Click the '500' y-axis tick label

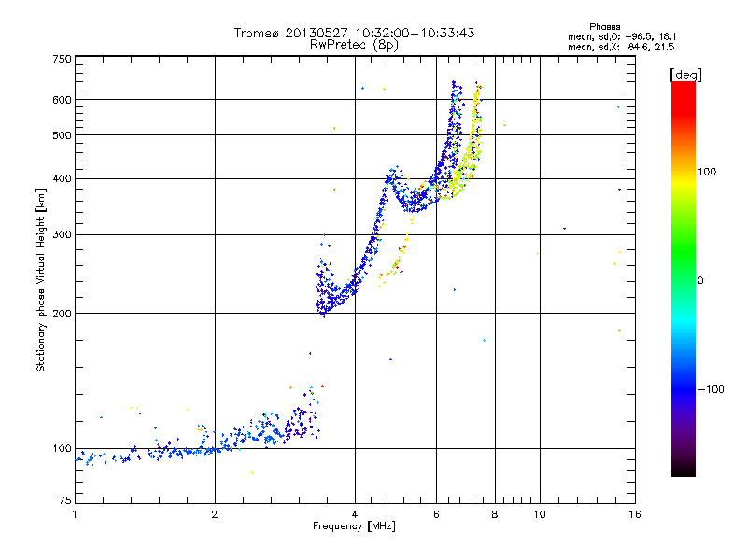[x=62, y=135]
